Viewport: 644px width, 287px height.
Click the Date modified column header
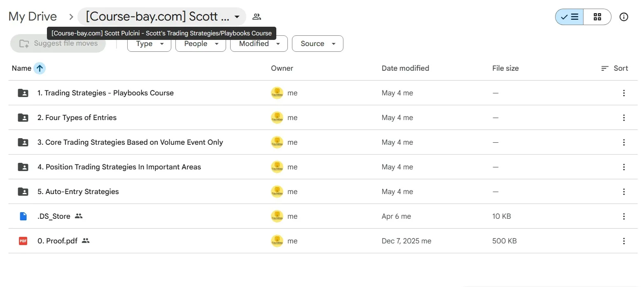(x=405, y=68)
